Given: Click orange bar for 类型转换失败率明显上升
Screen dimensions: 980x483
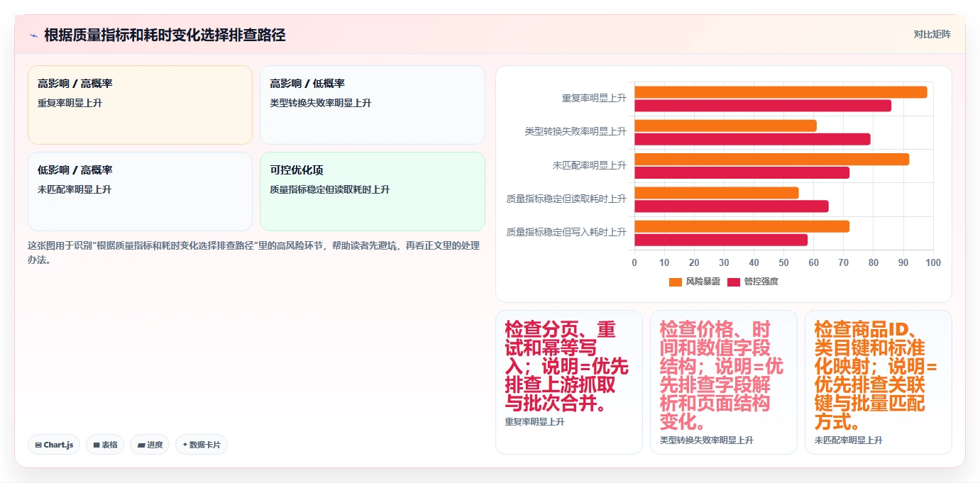Looking at the screenshot, I should click(725, 126).
